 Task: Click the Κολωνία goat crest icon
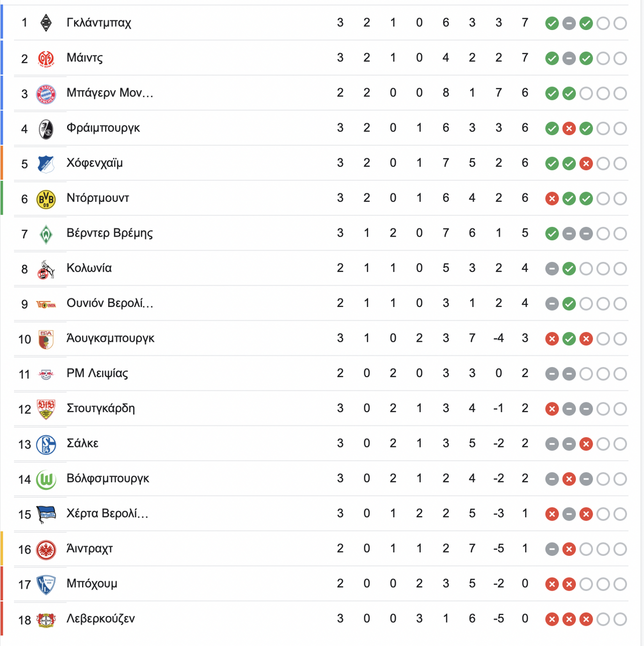pyautogui.click(x=46, y=269)
